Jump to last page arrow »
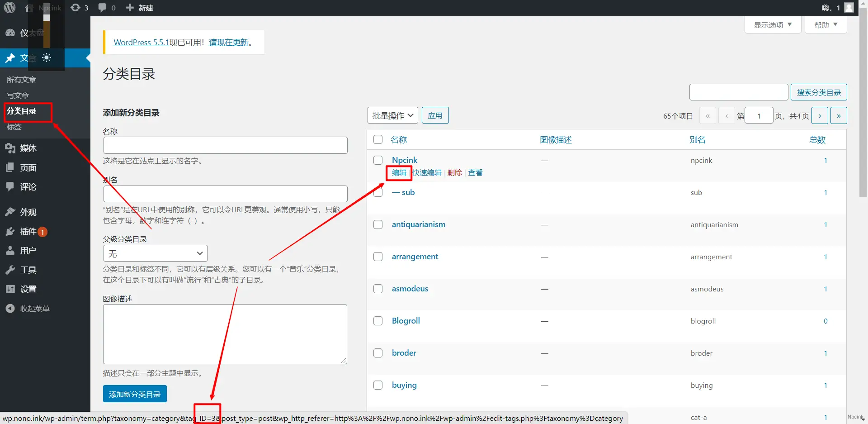 click(x=839, y=115)
